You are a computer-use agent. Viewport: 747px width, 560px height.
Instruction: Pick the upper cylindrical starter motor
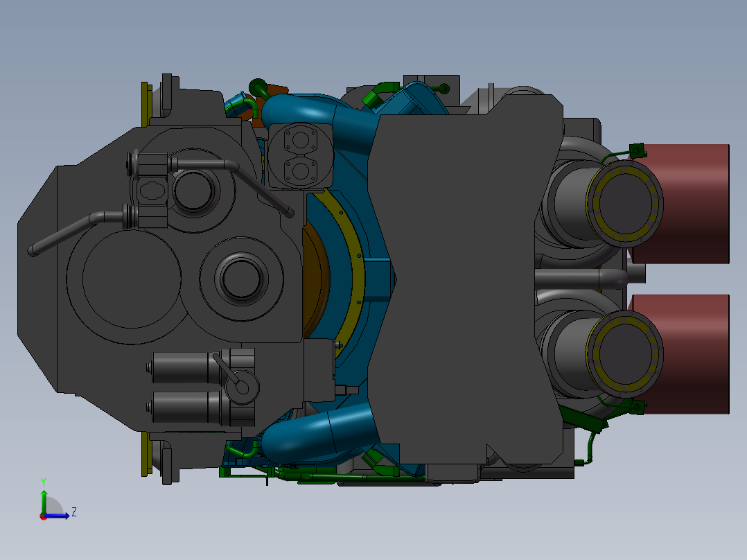click(185, 367)
